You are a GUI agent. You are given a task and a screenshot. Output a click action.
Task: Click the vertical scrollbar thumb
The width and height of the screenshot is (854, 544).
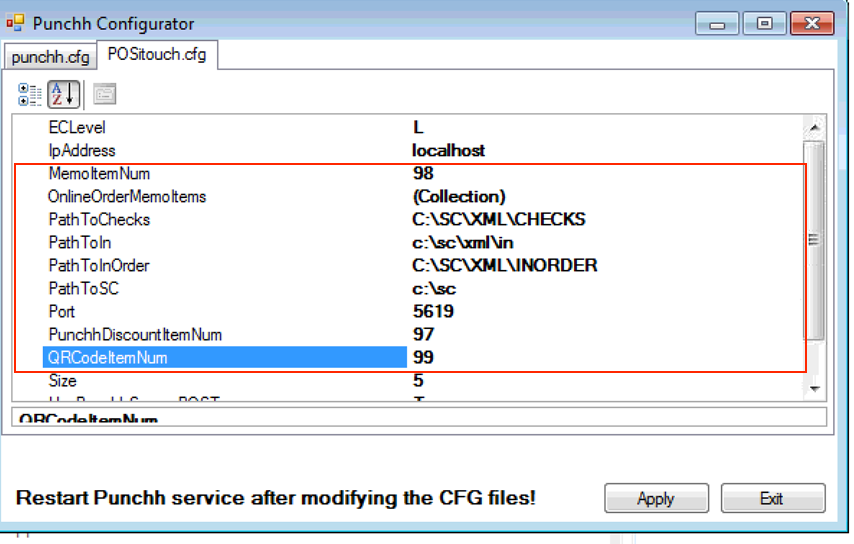click(814, 240)
